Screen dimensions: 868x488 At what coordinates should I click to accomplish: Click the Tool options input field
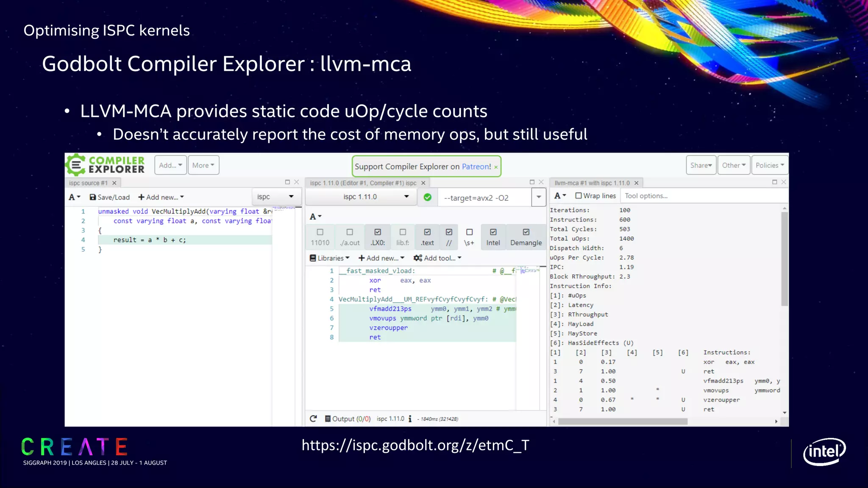[x=704, y=196]
